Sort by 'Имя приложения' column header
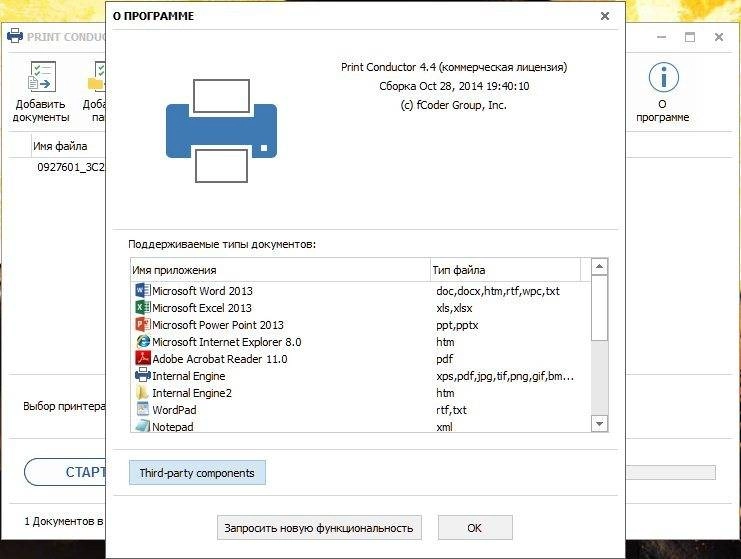741x559 pixels. (x=280, y=270)
